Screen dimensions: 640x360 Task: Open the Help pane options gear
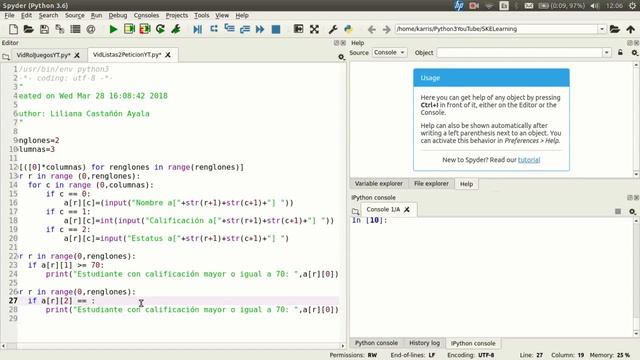634,53
